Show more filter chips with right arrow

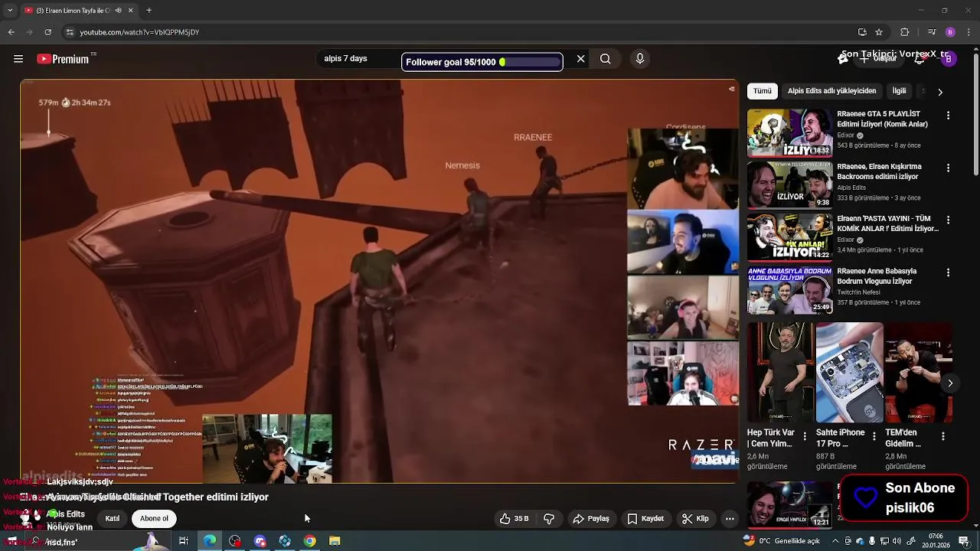[940, 92]
